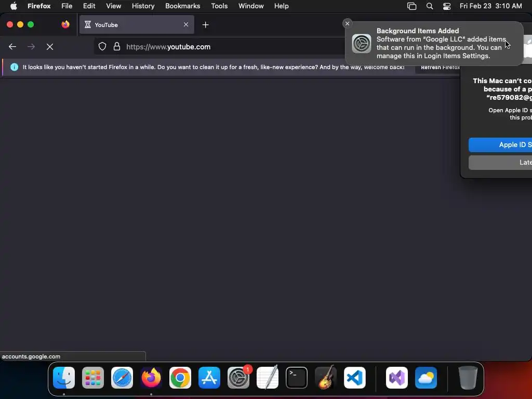The height and width of the screenshot is (399, 532).
Task: Open the Window menu
Action: point(251,6)
